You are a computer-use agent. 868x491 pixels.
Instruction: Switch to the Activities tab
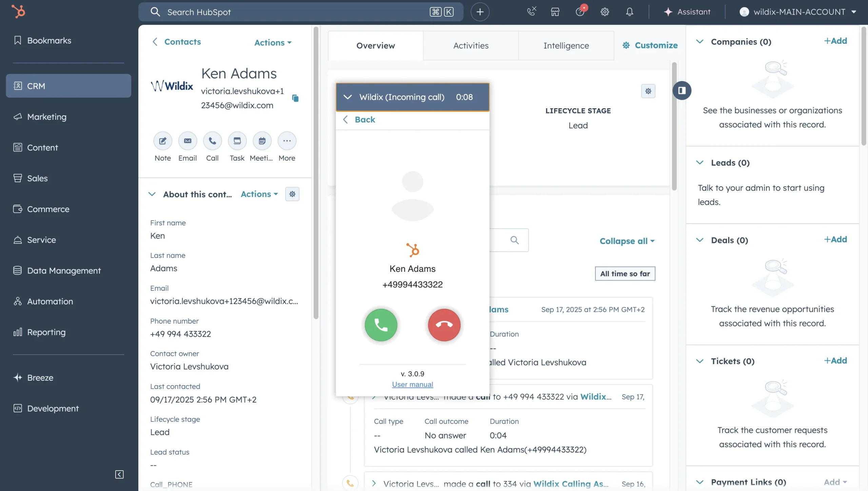click(x=471, y=45)
